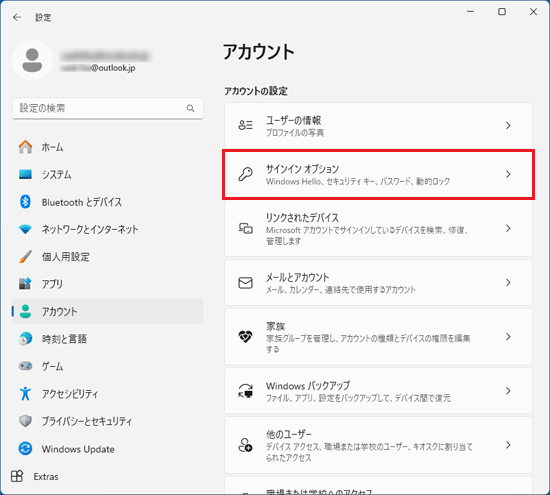Click the リンクされたデバイス devices icon
550x495 pixels.
click(246, 228)
